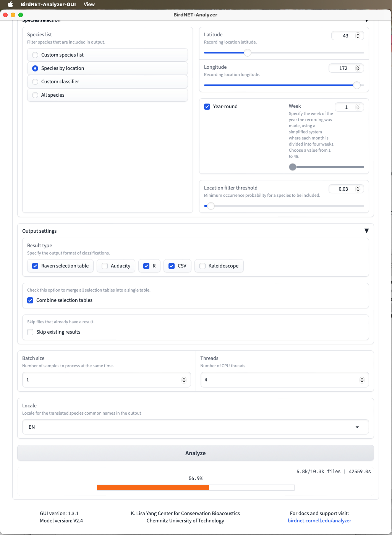Click the Latitude slider handle
This screenshot has height=535, width=392.
coord(248,53)
